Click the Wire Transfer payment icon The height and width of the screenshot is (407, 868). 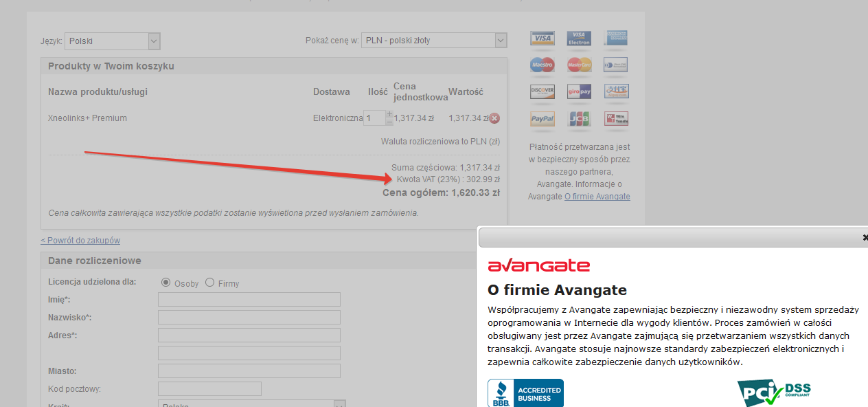tap(616, 119)
